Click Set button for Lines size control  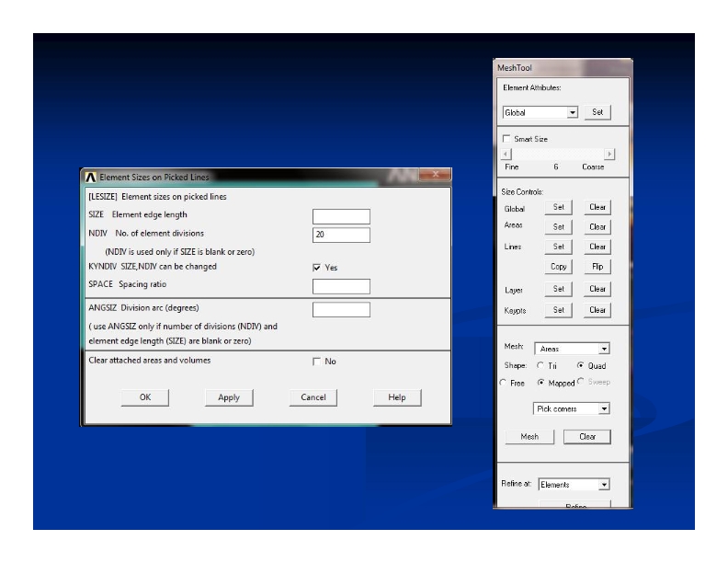click(x=558, y=247)
